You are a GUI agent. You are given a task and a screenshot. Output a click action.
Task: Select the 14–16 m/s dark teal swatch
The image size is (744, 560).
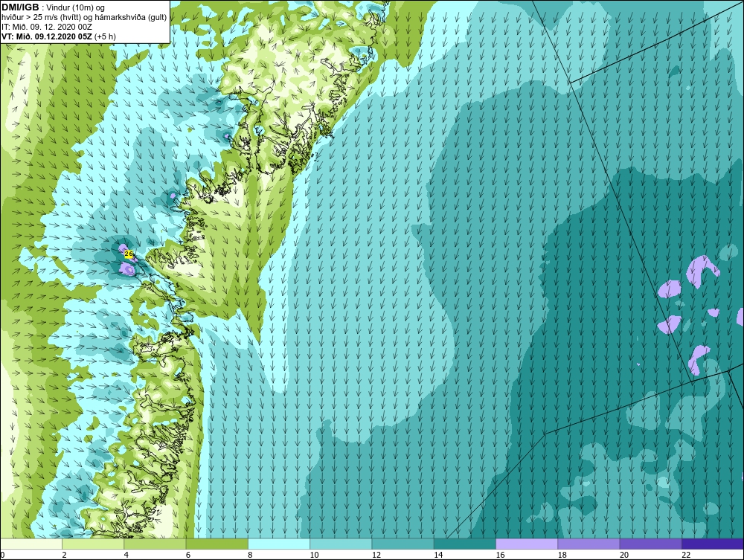tap(465, 544)
